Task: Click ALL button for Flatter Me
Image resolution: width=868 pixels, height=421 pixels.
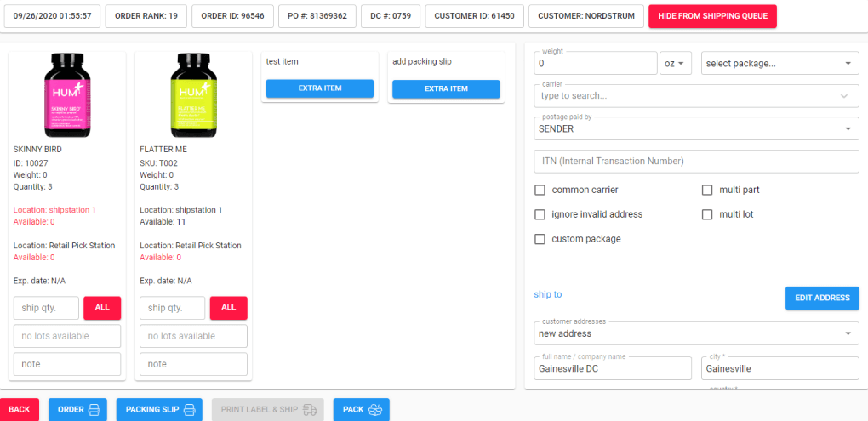Action: (229, 308)
